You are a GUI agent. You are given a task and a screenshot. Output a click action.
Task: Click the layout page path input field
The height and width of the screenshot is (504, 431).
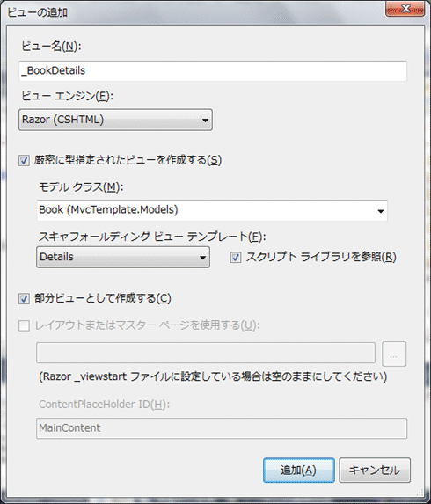pos(206,353)
